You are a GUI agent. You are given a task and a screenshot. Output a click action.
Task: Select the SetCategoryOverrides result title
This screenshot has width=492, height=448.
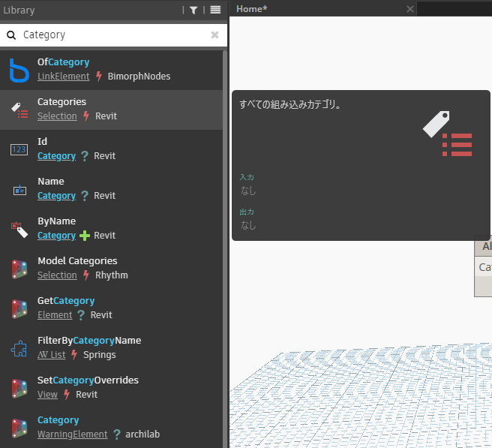pyautogui.click(x=88, y=380)
